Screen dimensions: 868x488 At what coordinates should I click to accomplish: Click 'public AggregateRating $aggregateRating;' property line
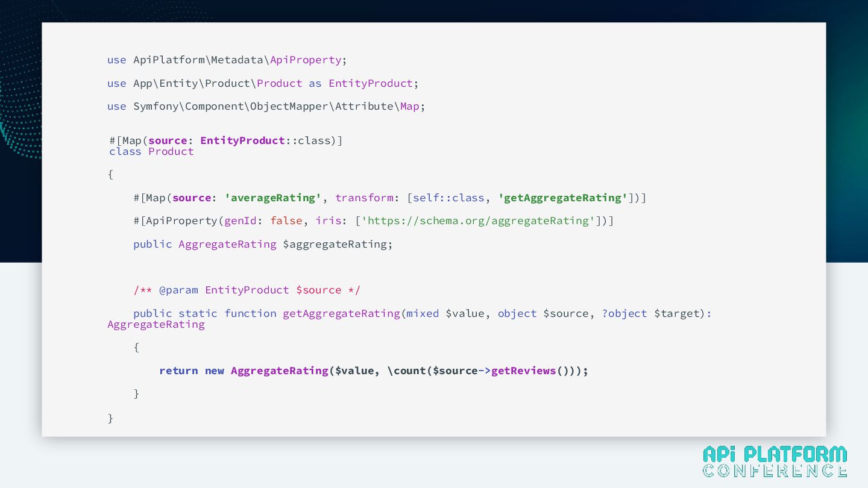click(x=263, y=244)
